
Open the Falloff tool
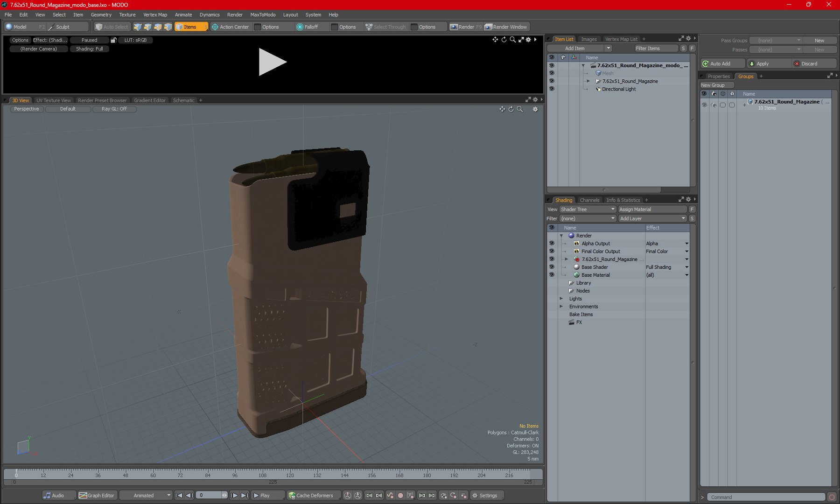click(x=308, y=27)
